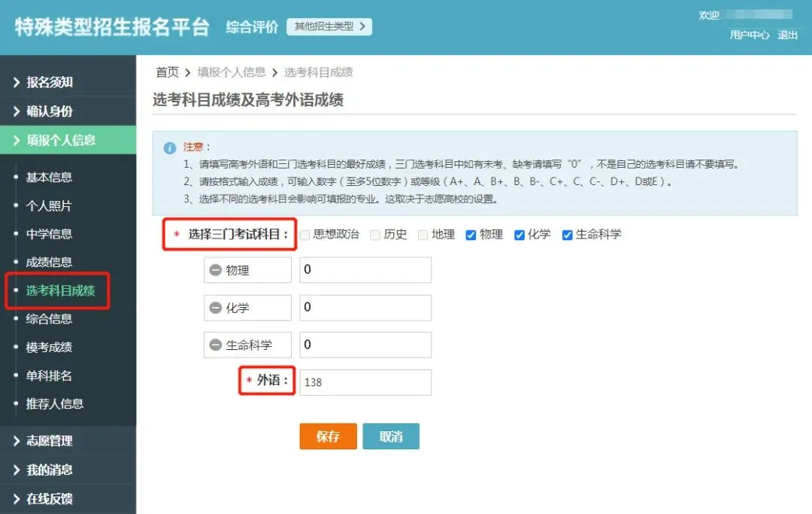Open 用户中心 link in header
812x514 pixels.
tap(749, 35)
